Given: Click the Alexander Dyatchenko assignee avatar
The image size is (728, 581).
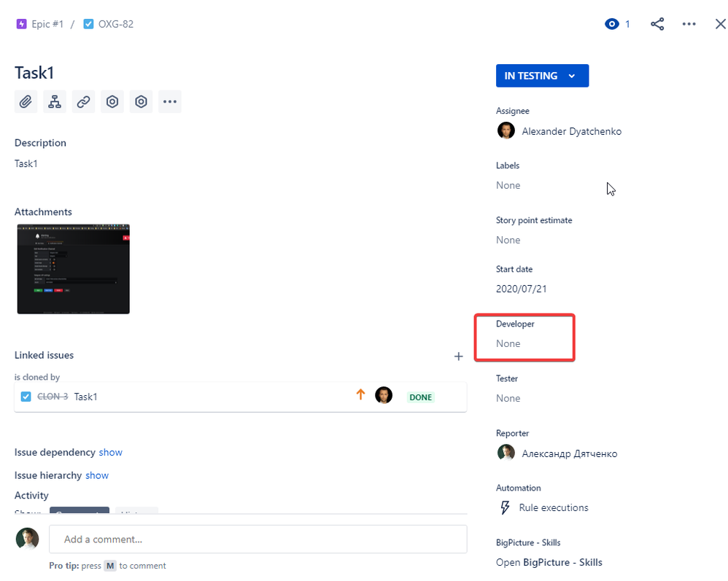Looking at the screenshot, I should coord(506,131).
